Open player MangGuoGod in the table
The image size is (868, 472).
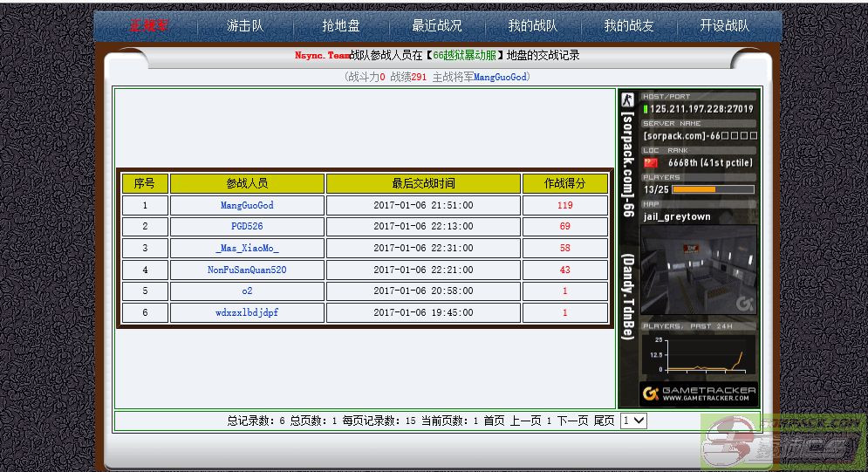coord(247,206)
